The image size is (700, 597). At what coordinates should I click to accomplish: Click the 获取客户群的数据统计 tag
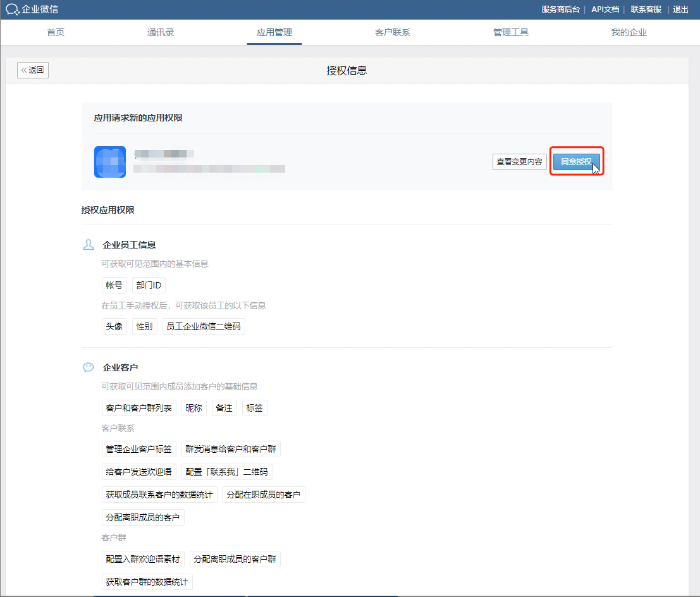pos(147,582)
